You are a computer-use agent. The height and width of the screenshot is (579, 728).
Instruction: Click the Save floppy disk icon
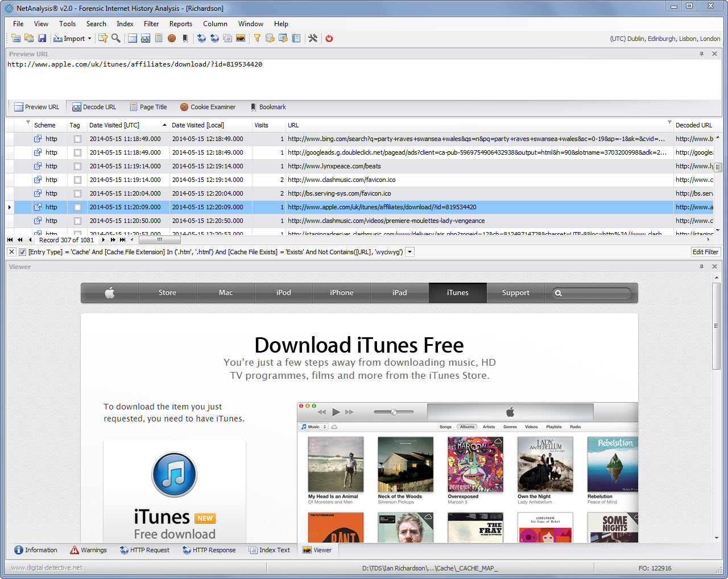click(42, 38)
